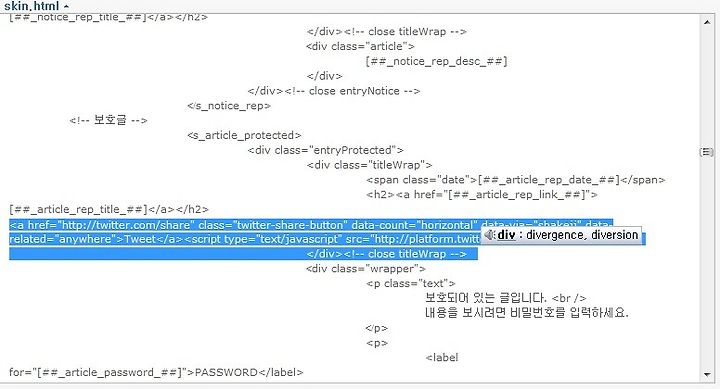This screenshot has height=389, width=720.
Task: Click the highlighted 'close titleWrap' comment line
Action: pyautogui.click(x=387, y=254)
